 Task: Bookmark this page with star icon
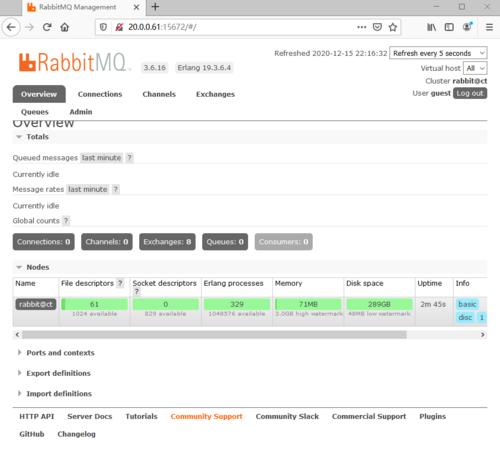pyautogui.click(x=393, y=27)
